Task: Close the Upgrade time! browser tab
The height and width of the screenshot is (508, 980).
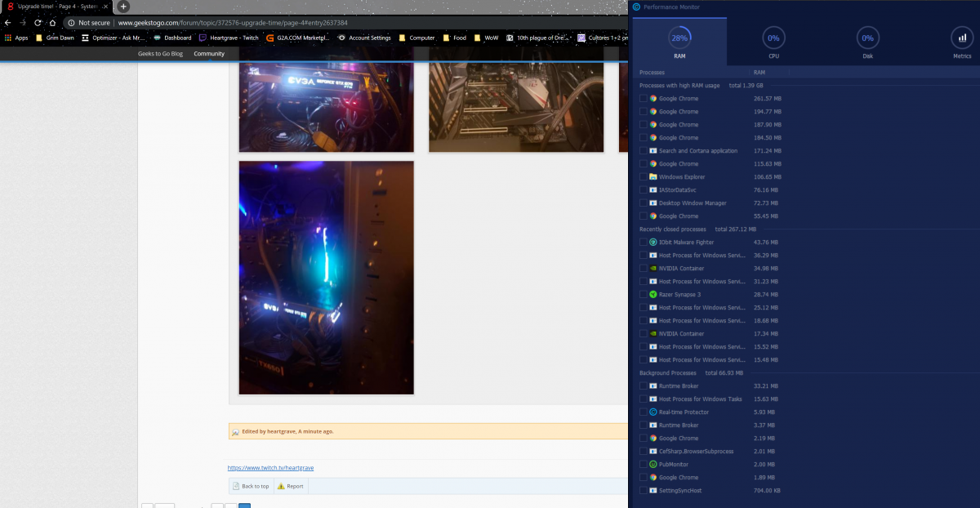Action: pos(105,7)
